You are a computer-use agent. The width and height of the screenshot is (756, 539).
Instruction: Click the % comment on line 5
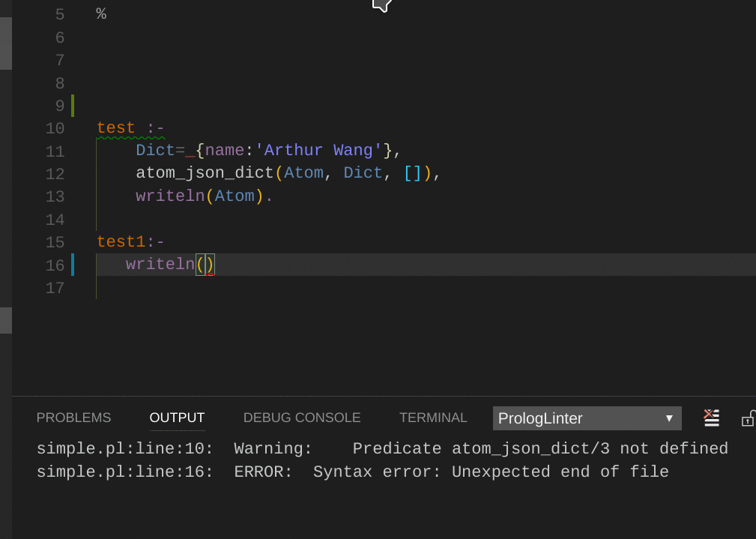[101, 14]
